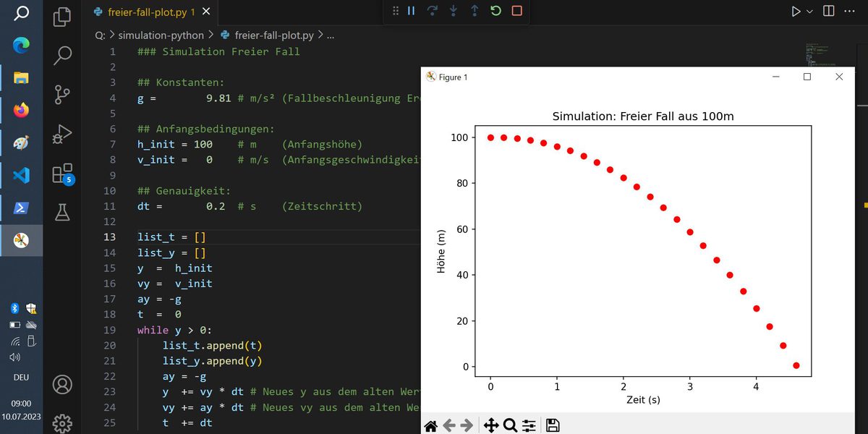Open the clock showing 09:00 10.07.2023
868x434 pixels.
tap(22, 410)
